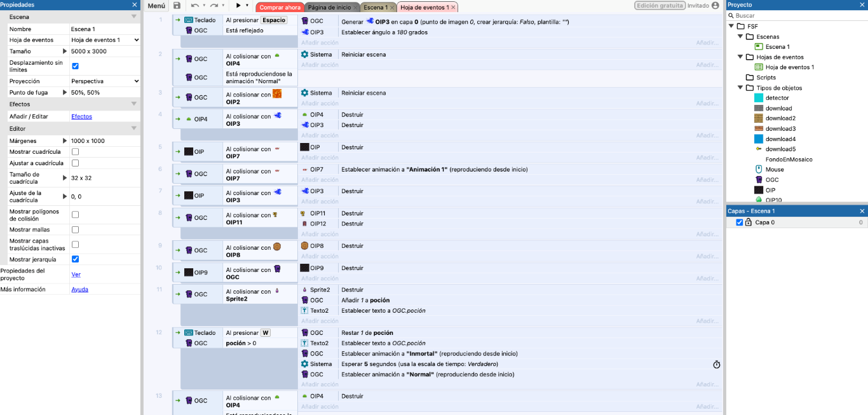Click the Comprar ahora button
The width and height of the screenshot is (868, 415).
click(x=280, y=8)
